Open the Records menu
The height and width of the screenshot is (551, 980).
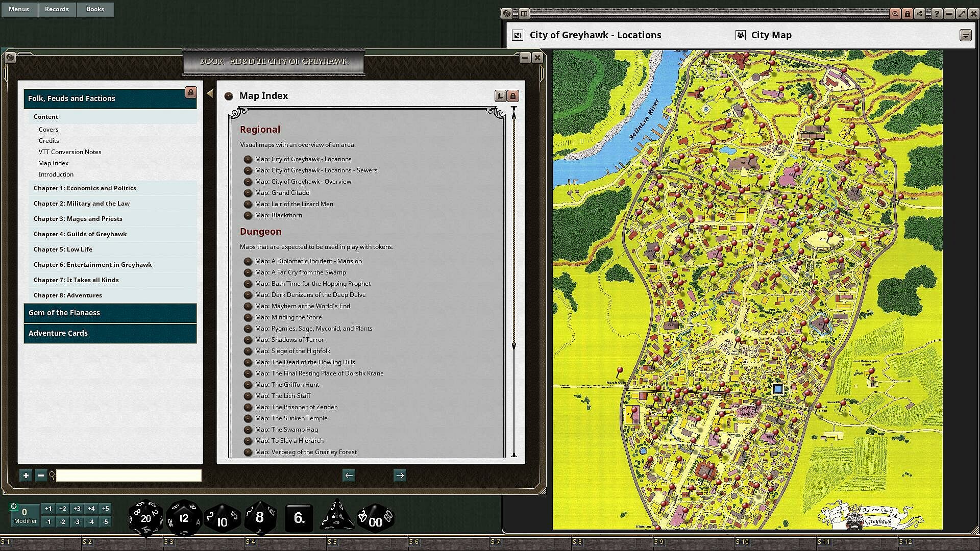point(57,9)
